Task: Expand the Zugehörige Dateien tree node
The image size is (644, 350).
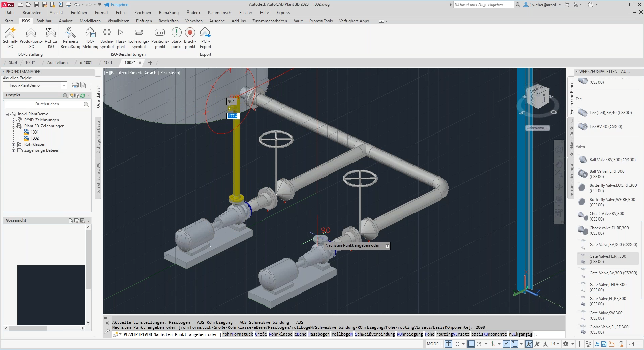Action: 14,151
